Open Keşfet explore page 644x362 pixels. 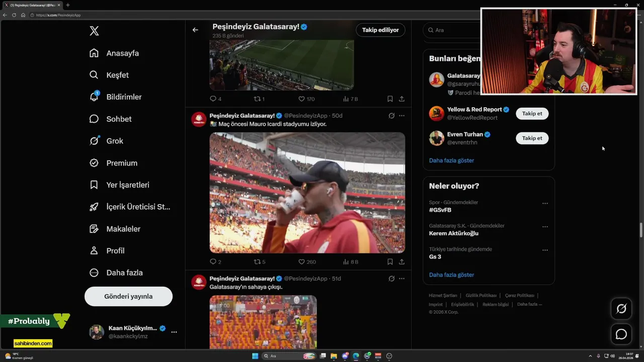(109, 75)
